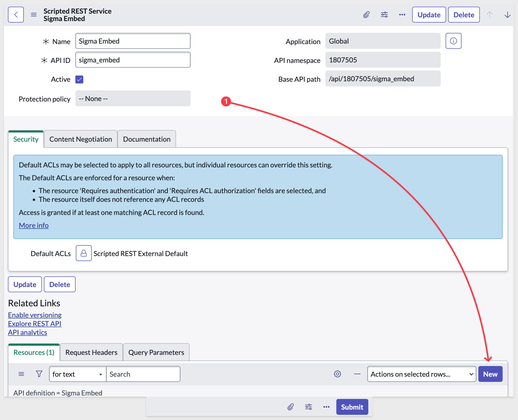
Task: Open the Explore REST API link
Action: click(35, 324)
